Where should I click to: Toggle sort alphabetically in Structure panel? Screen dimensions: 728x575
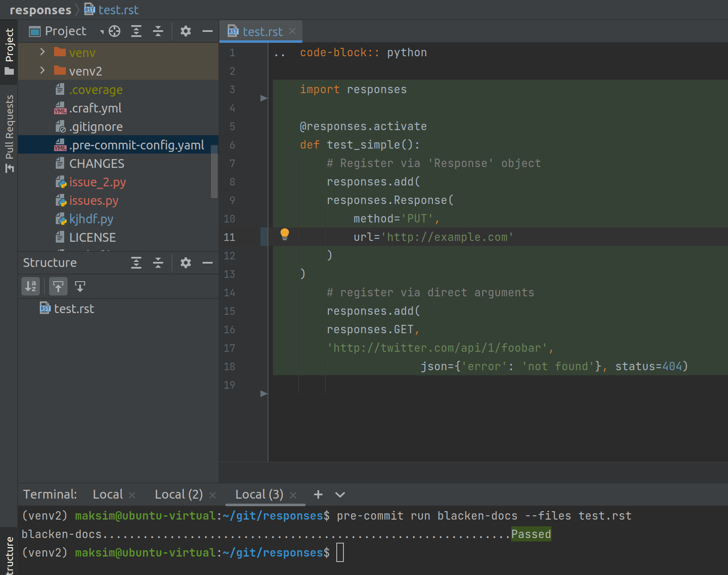click(x=31, y=287)
